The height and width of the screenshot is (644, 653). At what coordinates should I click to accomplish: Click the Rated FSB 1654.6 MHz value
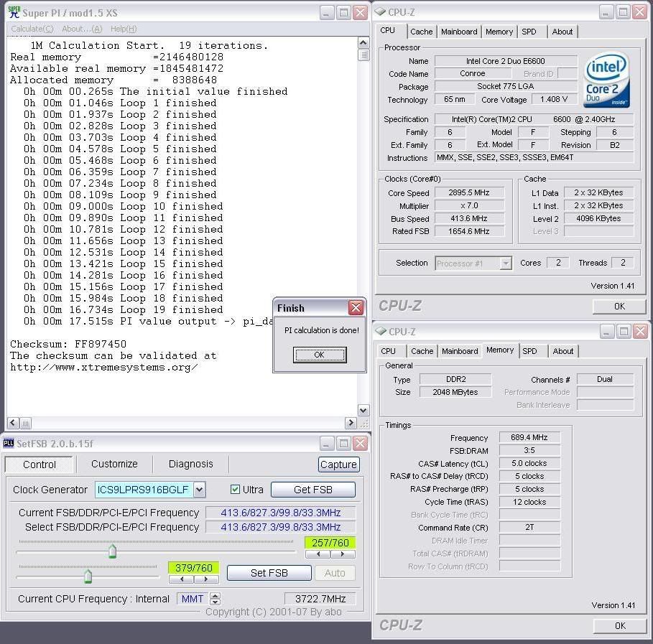click(x=469, y=231)
